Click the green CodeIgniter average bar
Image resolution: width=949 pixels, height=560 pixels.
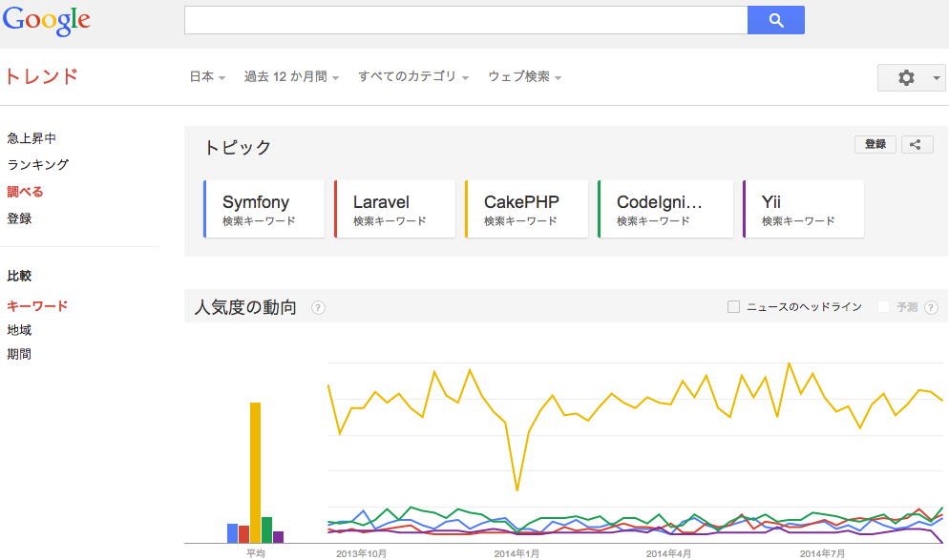(266, 529)
